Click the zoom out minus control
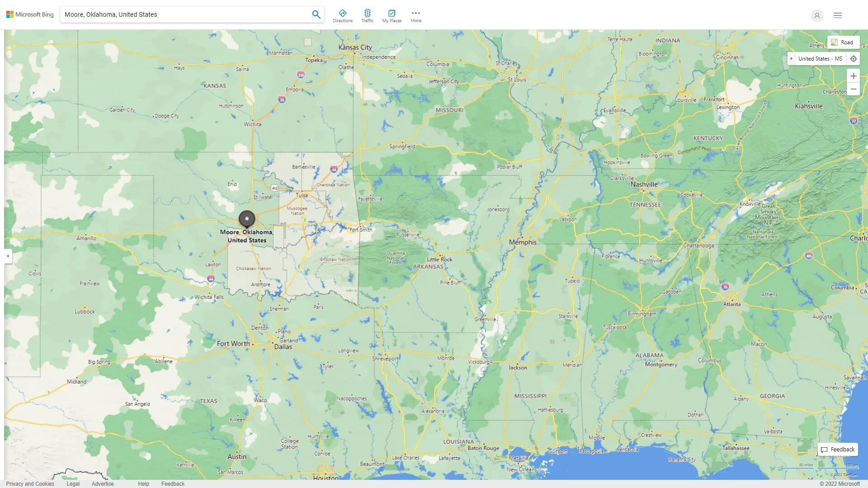 pos(854,89)
